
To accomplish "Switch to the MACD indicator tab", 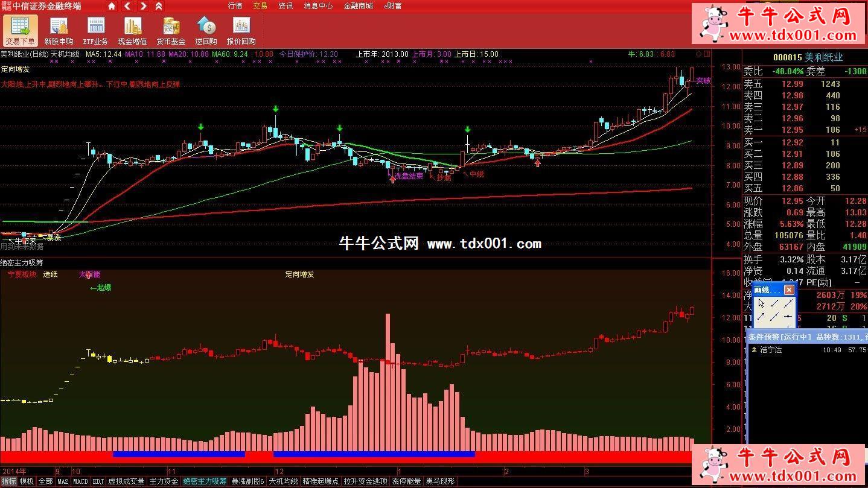I will [x=80, y=482].
